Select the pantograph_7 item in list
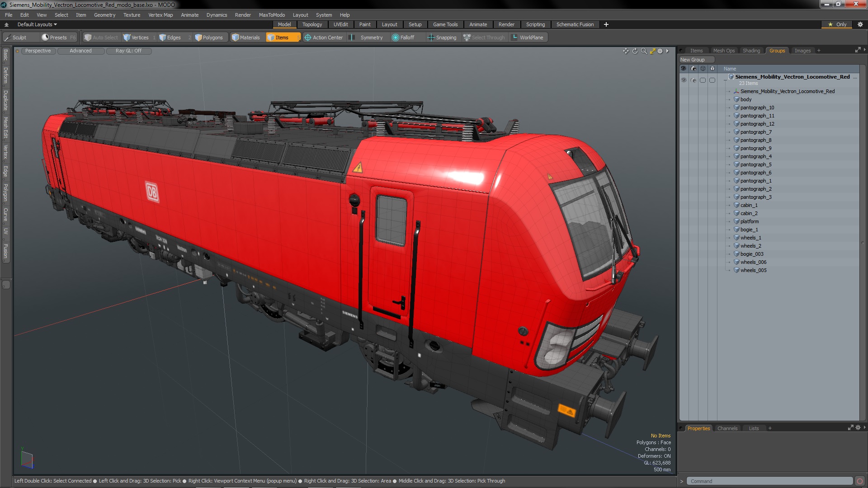The height and width of the screenshot is (488, 868). 755,132
